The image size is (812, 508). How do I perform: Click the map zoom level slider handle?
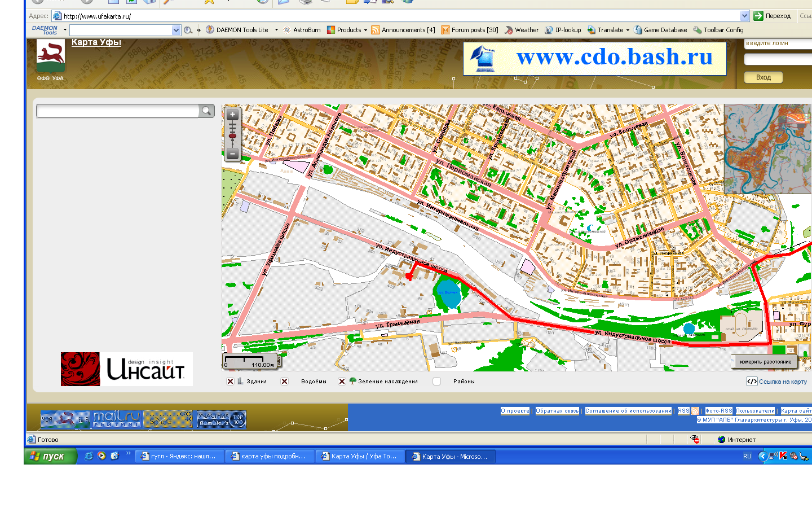point(232,136)
